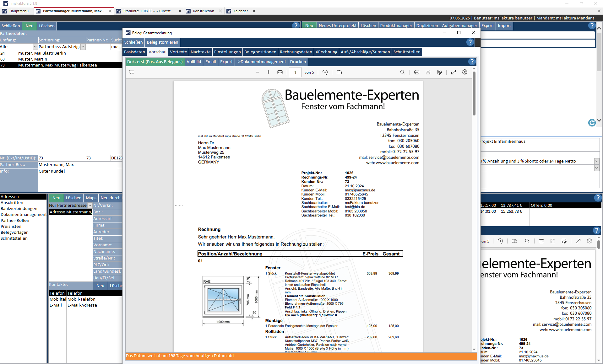Open search in background PDF viewer

point(527,241)
